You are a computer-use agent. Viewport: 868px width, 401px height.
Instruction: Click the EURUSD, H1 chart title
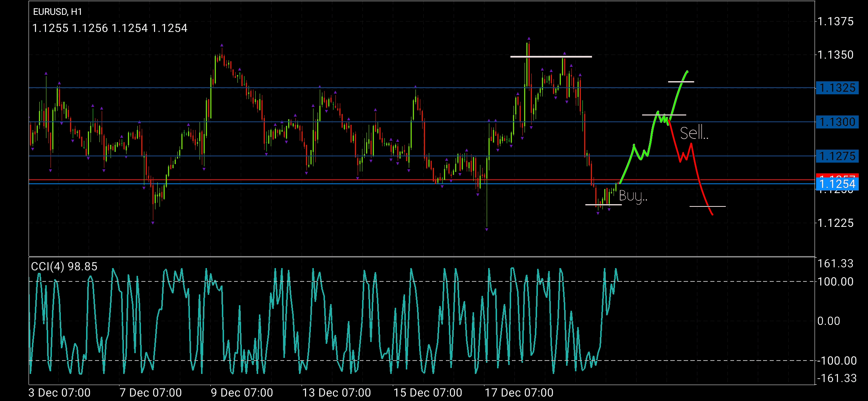[57, 12]
